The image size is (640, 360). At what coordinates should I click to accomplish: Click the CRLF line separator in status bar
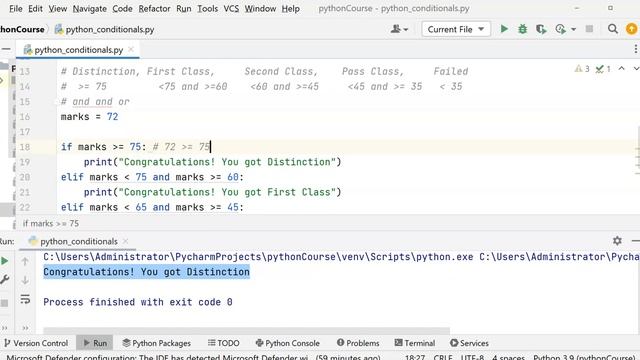[443, 357]
